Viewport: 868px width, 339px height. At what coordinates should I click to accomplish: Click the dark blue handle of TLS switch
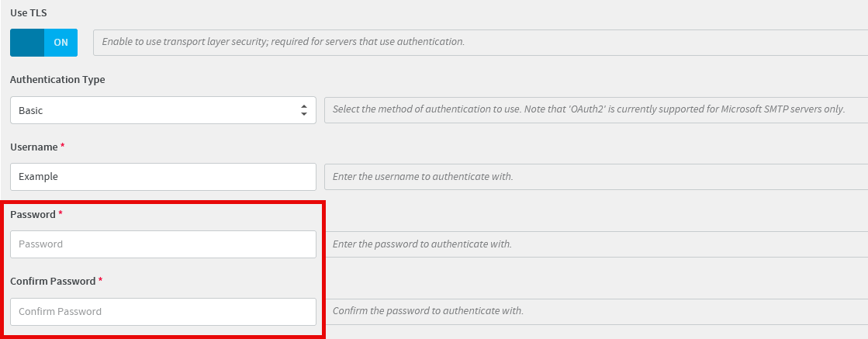click(x=27, y=43)
